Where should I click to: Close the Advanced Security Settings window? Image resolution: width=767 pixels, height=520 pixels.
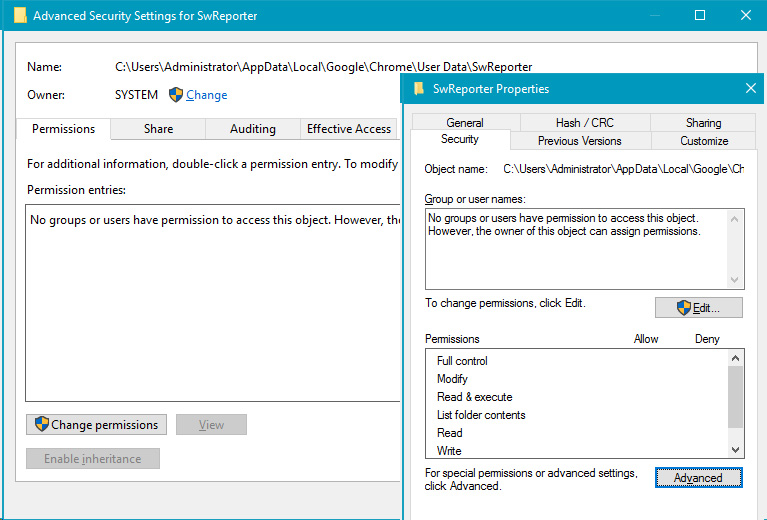746,15
